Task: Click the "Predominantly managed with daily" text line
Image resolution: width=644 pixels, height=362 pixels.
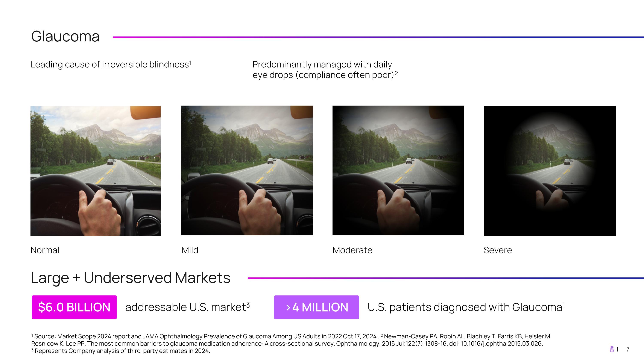Action: (x=322, y=64)
